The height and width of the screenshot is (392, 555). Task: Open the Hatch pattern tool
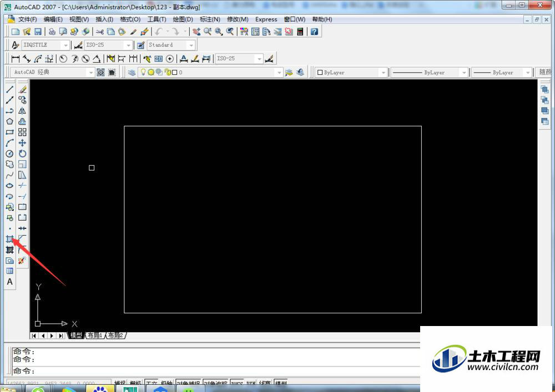click(9, 239)
